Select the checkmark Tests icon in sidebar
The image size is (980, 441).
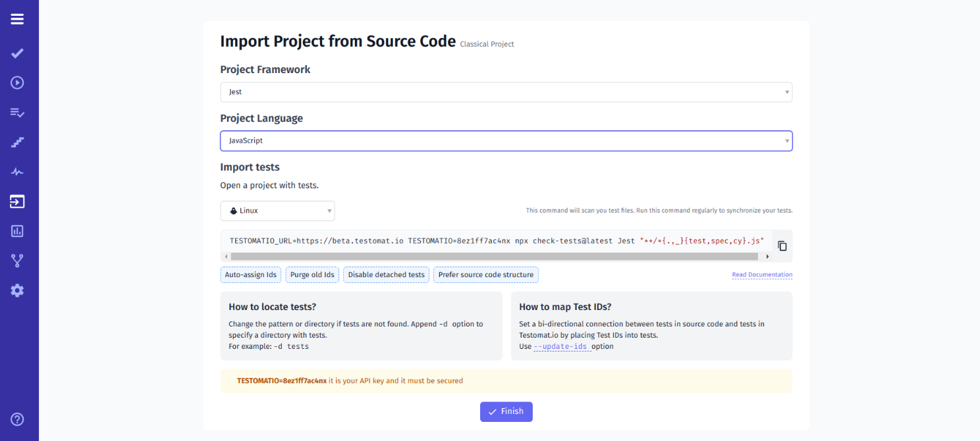pos(17,53)
